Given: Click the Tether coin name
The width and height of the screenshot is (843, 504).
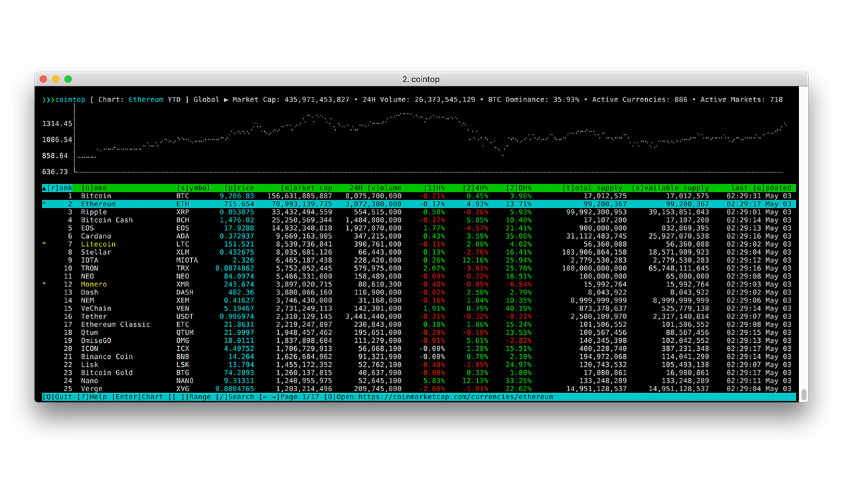Looking at the screenshot, I should [94, 316].
